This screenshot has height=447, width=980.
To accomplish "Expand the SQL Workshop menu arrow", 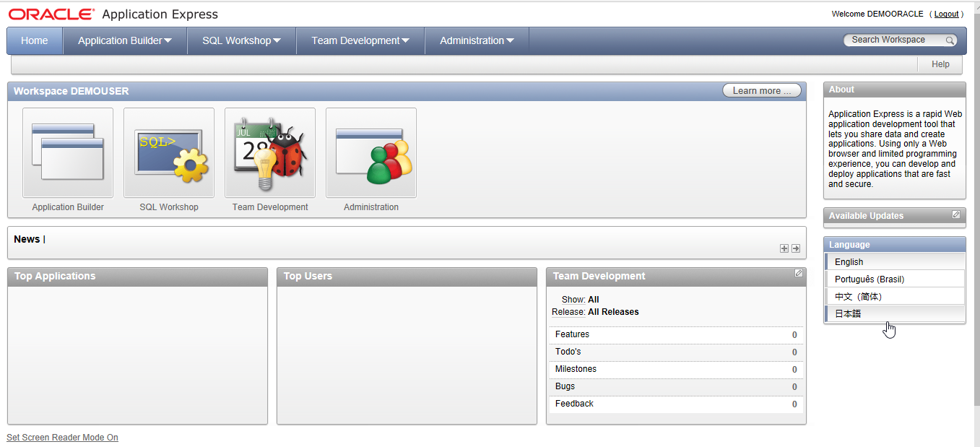I will pyautogui.click(x=277, y=41).
